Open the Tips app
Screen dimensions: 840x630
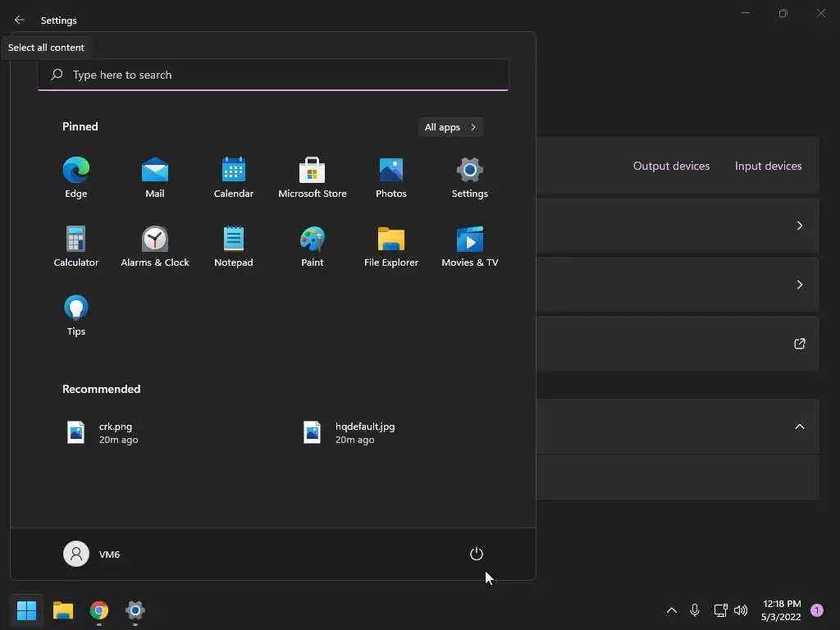point(76,316)
